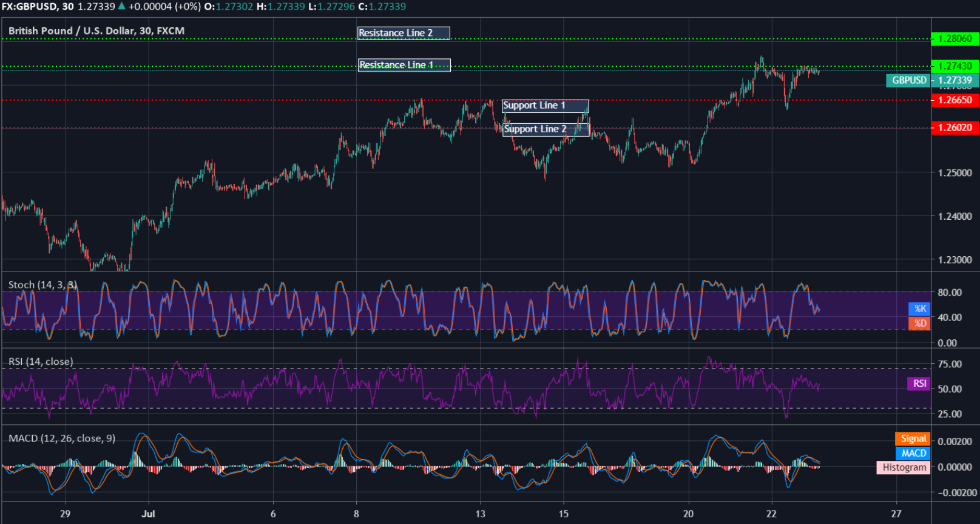Click the pink Histogram legend badge
980x524 pixels.
(x=904, y=468)
